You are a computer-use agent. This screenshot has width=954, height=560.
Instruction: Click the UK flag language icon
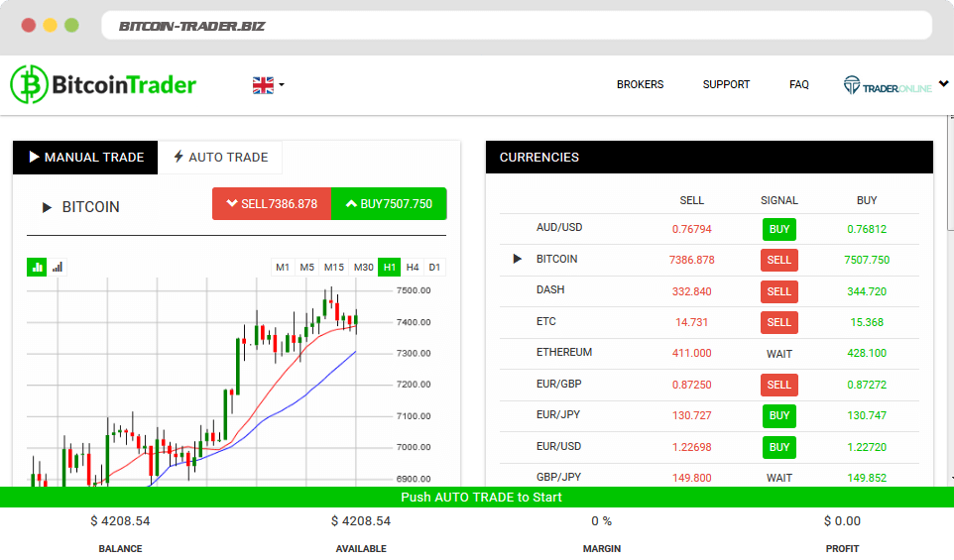click(263, 85)
